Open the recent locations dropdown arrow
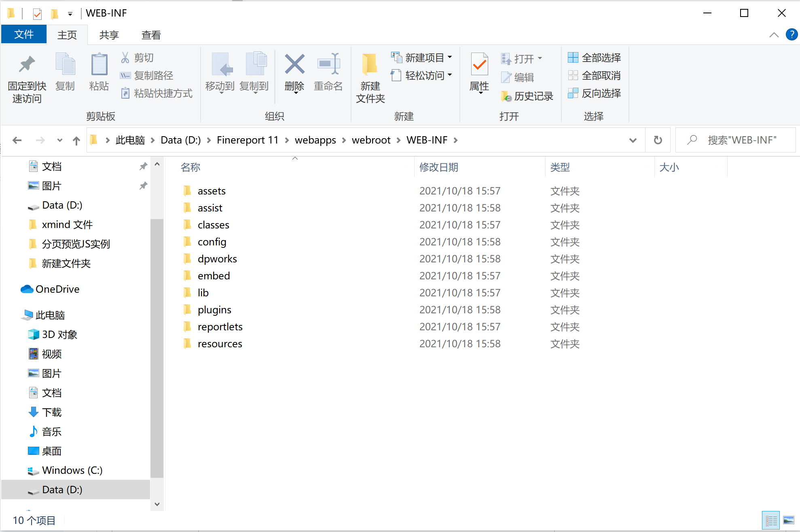Viewport: 800px width, 532px height. 60,140
